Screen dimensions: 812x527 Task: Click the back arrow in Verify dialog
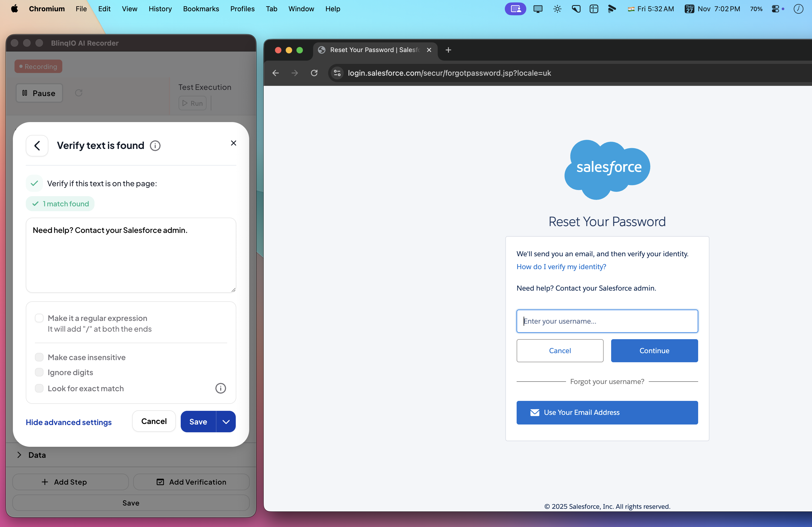[x=37, y=145]
